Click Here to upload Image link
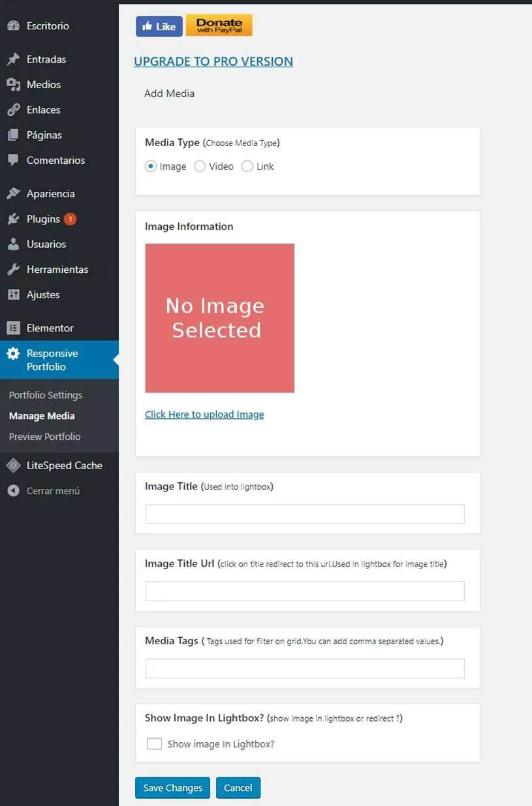532x806 pixels. click(x=204, y=414)
